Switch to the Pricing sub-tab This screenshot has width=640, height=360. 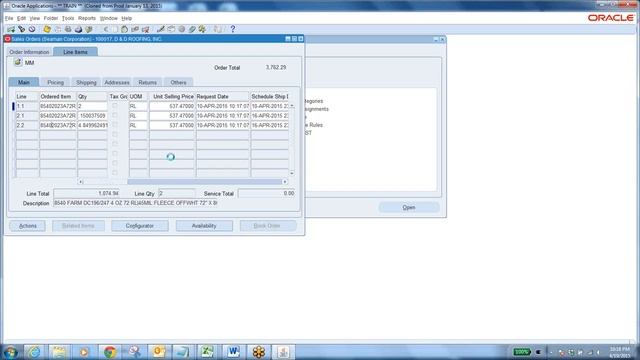point(55,82)
